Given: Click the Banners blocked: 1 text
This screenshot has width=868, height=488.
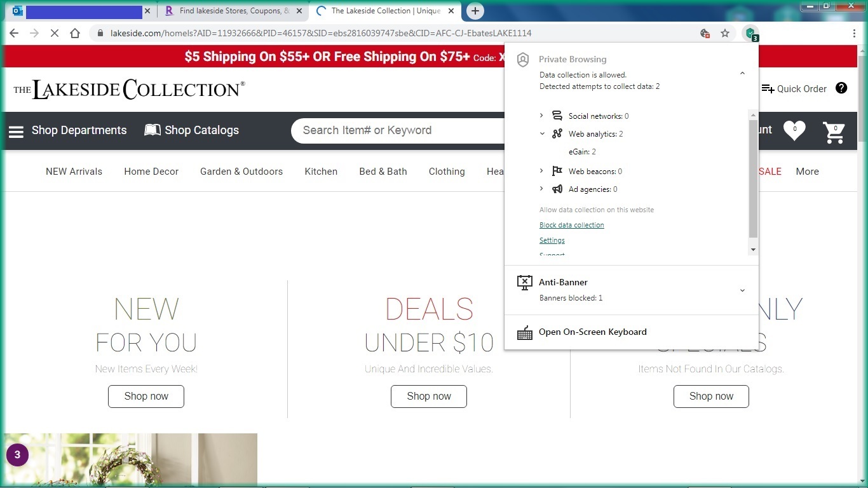Looking at the screenshot, I should tap(571, 298).
